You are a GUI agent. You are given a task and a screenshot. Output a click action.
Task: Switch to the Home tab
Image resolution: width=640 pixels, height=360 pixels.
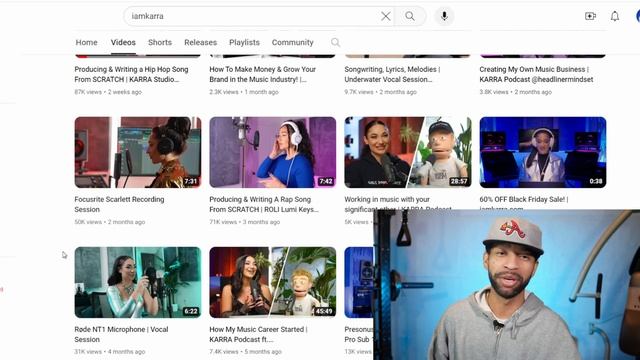(x=87, y=42)
